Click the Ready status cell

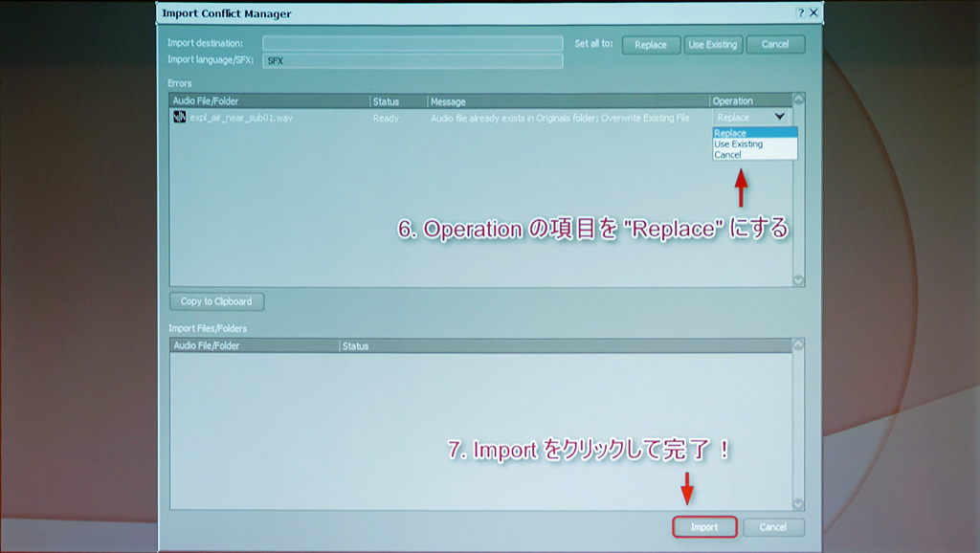(386, 118)
